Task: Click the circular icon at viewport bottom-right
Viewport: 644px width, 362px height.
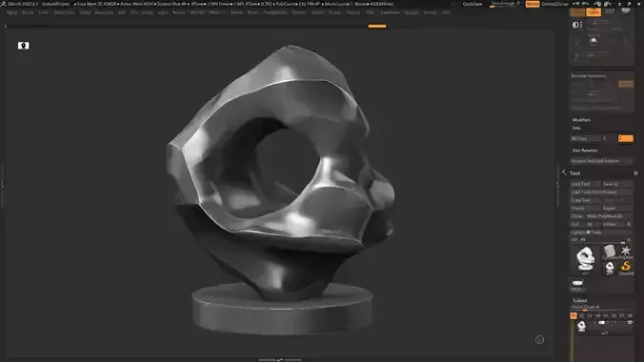Action: pos(539,339)
